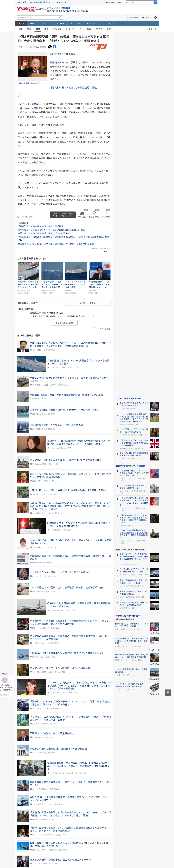The height and width of the screenshot is (868, 174).
Task: Open the トップ navigation tab
Action: click(x=21, y=24)
